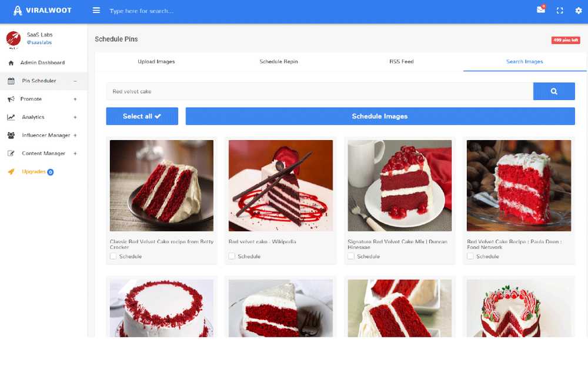Check Schedule for Betty Crocker cake
588x375 pixels.
[113, 256]
